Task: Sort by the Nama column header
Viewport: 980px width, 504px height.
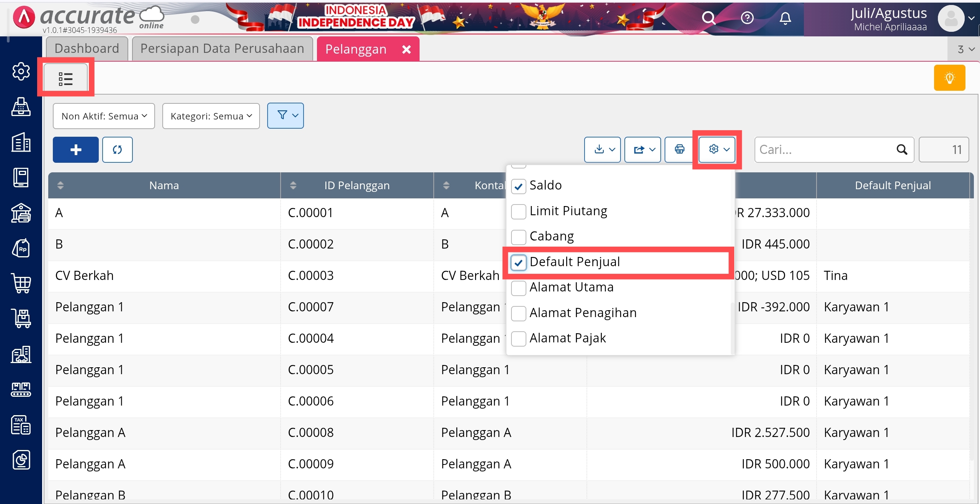Action: [x=164, y=185]
